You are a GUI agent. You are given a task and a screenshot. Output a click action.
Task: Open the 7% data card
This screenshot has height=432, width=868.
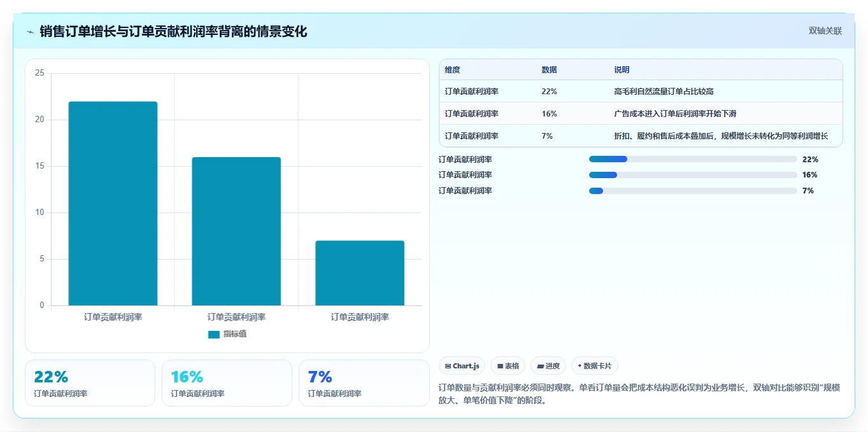click(x=364, y=383)
